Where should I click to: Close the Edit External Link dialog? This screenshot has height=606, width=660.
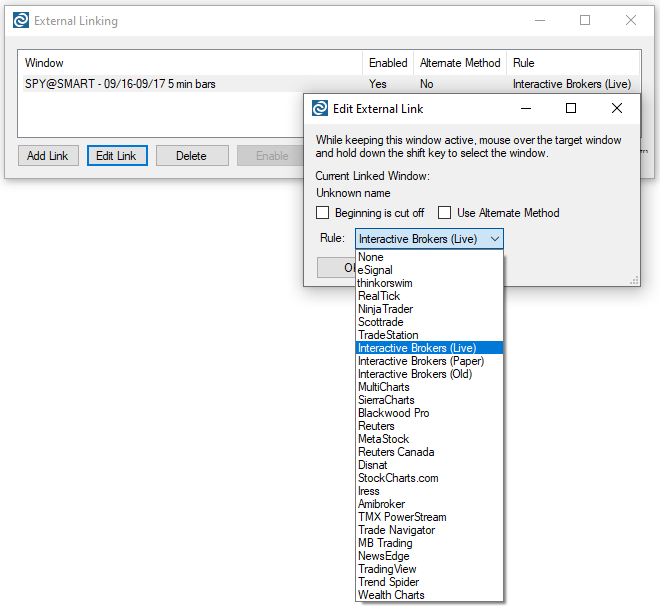(x=617, y=108)
